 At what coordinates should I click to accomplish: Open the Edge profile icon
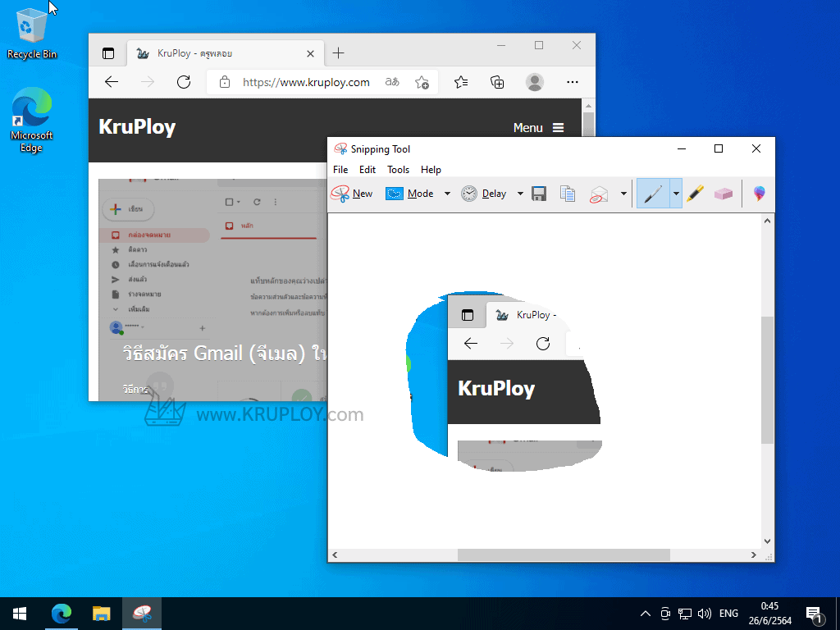click(534, 82)
